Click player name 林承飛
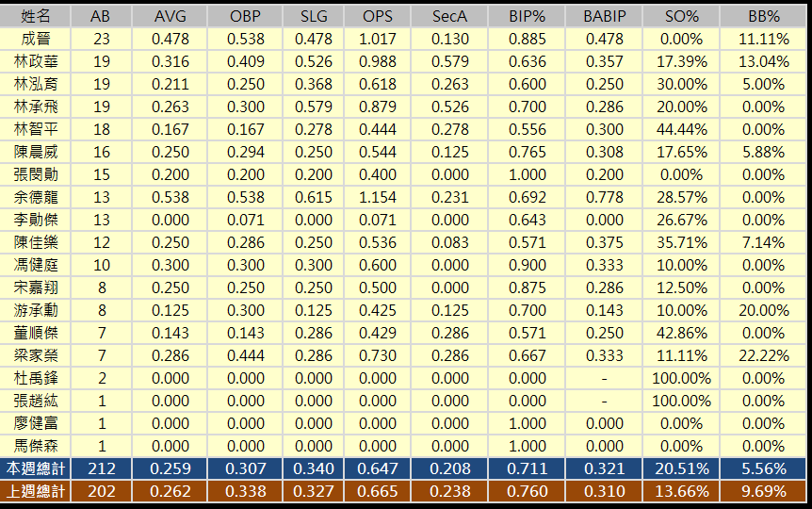 36,107
